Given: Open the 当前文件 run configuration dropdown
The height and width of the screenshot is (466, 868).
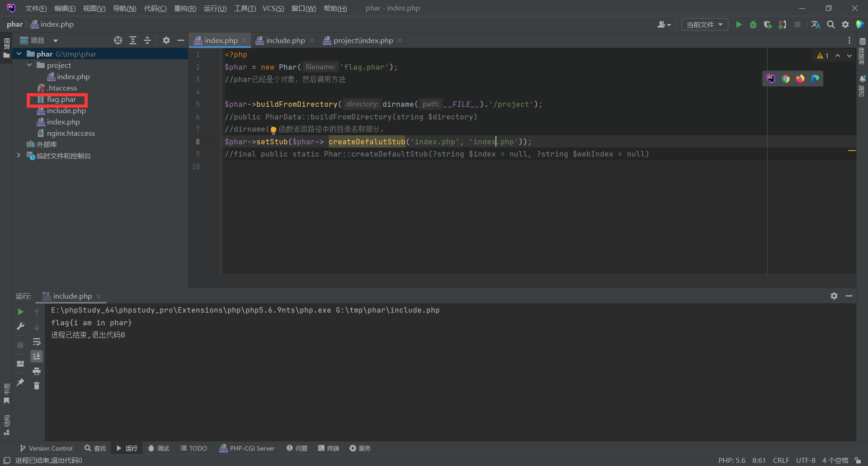Looking at the screenshot, I should point(705,24).
